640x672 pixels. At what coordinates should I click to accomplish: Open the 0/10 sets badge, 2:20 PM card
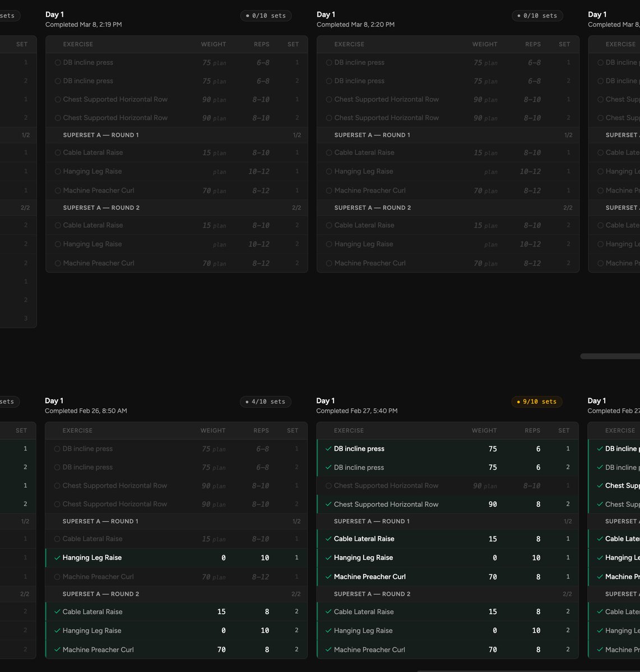pos(537,16)
